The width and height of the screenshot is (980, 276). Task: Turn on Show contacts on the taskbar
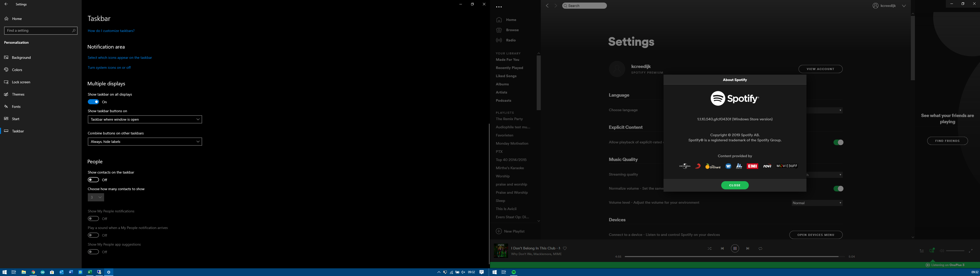click(x=93, y=180)
